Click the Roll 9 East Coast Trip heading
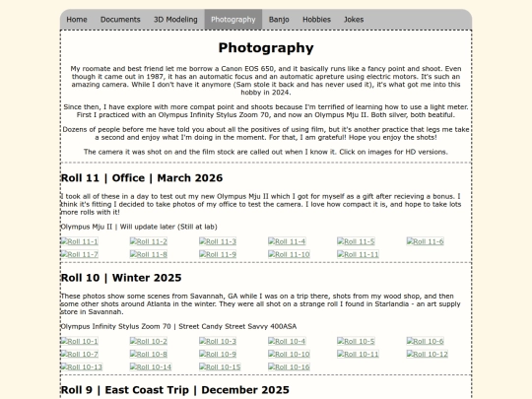The image size is (532, 399). (175, 390)
